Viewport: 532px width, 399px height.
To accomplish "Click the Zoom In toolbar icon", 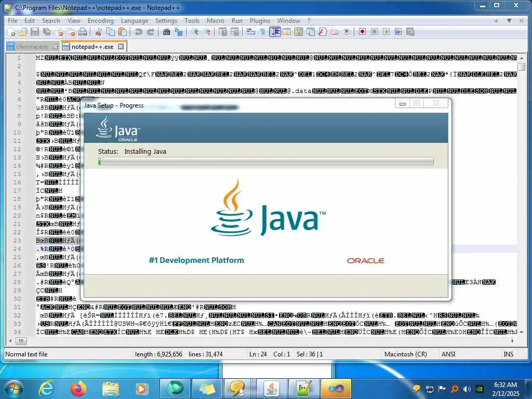I will [x=194, y=32].
